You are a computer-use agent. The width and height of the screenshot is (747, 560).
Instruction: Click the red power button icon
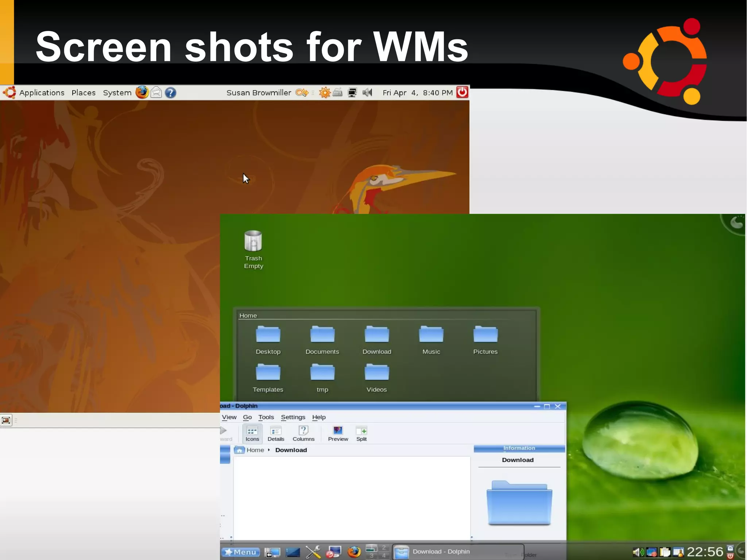coord(462,92)
